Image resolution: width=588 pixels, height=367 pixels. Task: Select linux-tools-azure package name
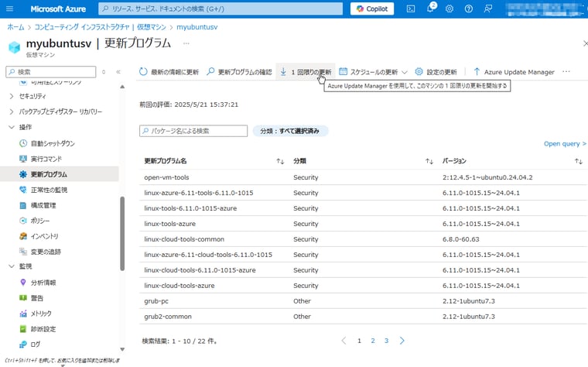click(x=170, y=224)
